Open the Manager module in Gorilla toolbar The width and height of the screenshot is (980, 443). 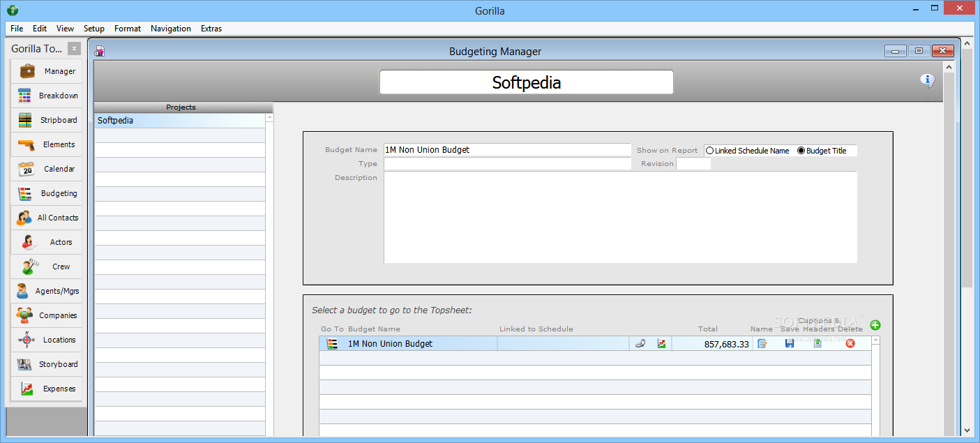pyautogui.click(x=46, y=71)
